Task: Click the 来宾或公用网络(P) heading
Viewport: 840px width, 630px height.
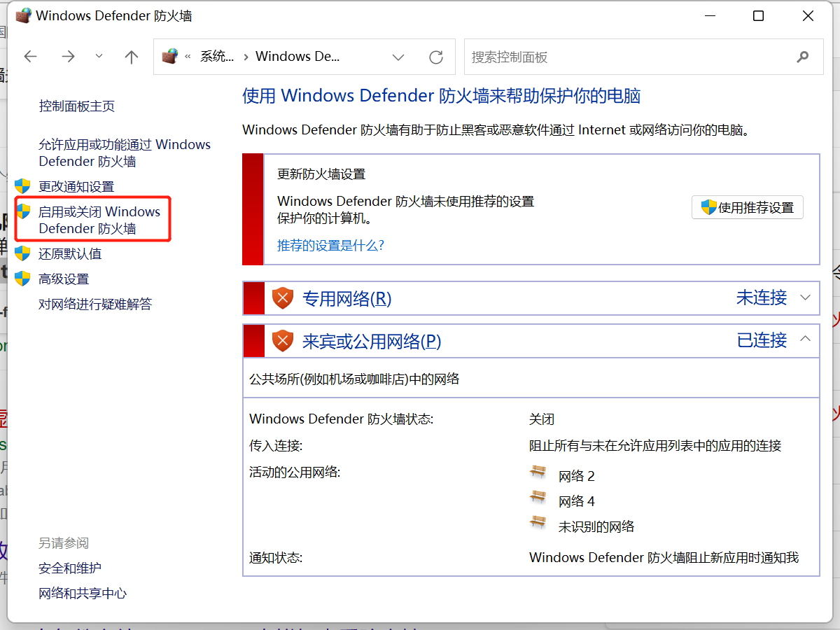Action: 372,342
